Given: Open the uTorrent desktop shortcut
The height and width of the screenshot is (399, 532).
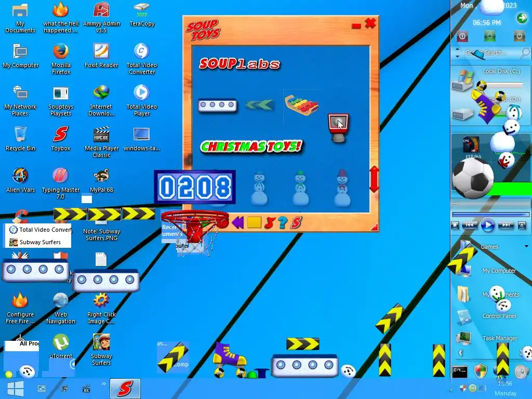Looking at the screenshot, I should [x=61, y=347].
